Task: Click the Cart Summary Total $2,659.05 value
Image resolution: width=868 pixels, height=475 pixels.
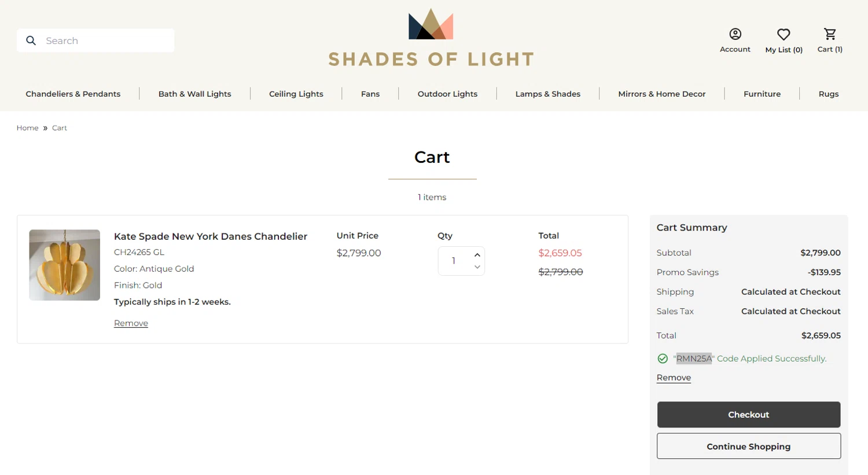Action: point(821,335)
